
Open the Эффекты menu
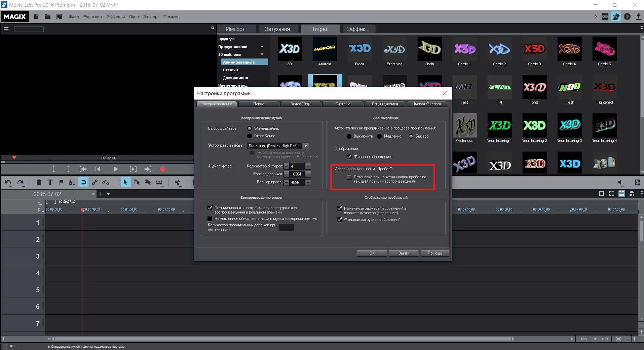[115, 17]
